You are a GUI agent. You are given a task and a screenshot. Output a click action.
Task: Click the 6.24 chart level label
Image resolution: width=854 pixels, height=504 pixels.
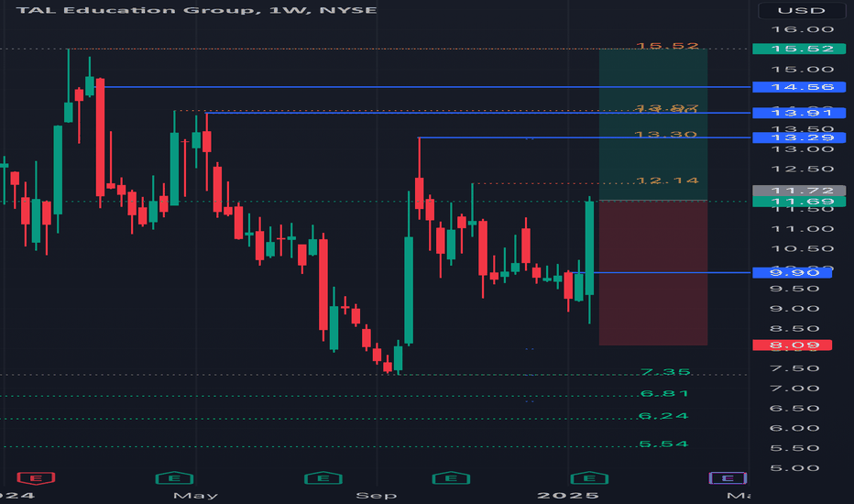click(x=663, y=416)
